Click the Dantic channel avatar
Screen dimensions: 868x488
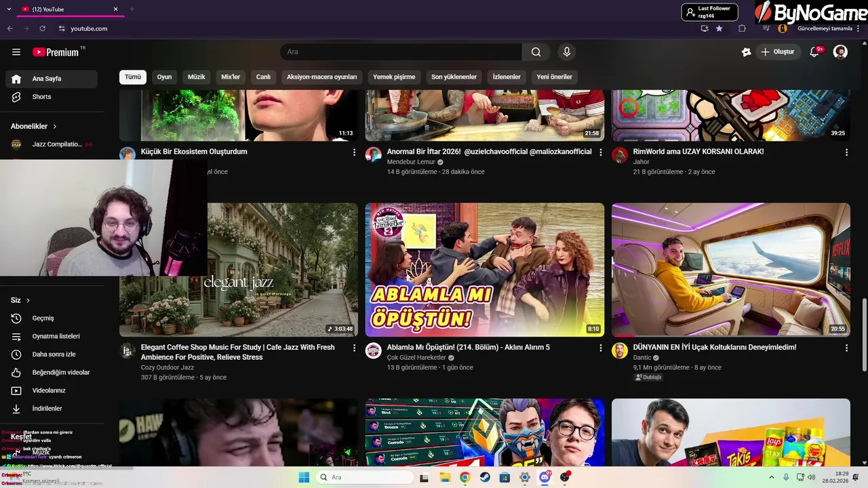(620, 350)
